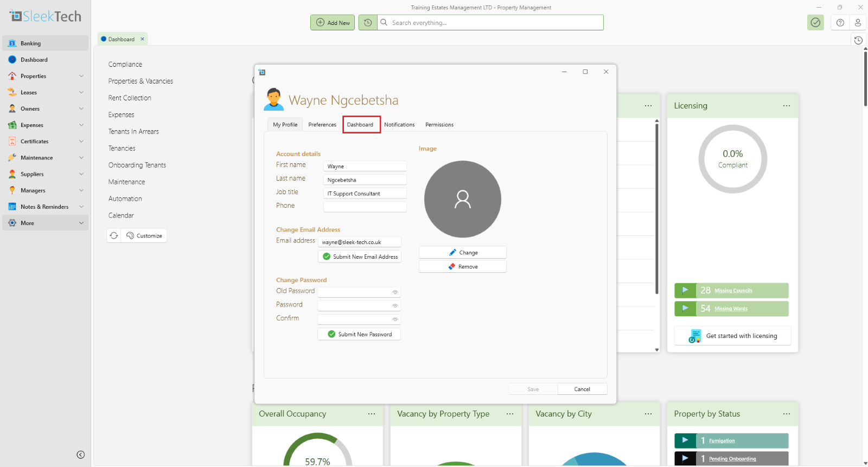Switch to the Permissions tab
The width and height of the screenshot is (868, 467).
point(439,125)
